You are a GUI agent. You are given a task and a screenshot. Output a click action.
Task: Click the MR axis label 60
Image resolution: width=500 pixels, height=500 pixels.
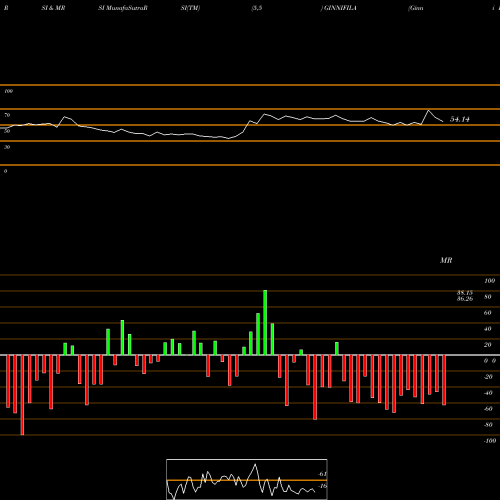[488, 313]
